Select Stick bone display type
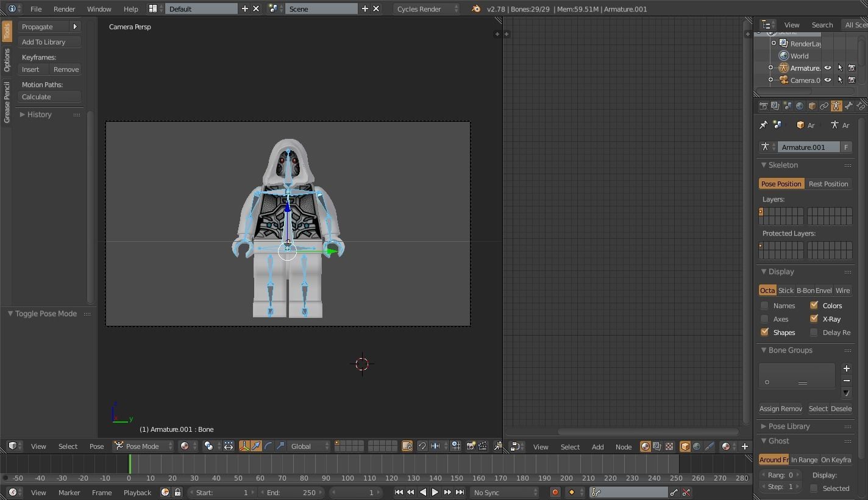 (786, 290)
